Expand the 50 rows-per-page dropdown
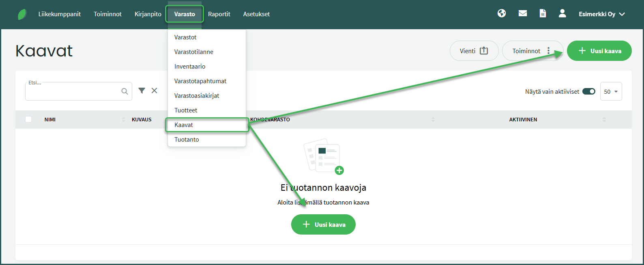 click(x=611, y=92)
